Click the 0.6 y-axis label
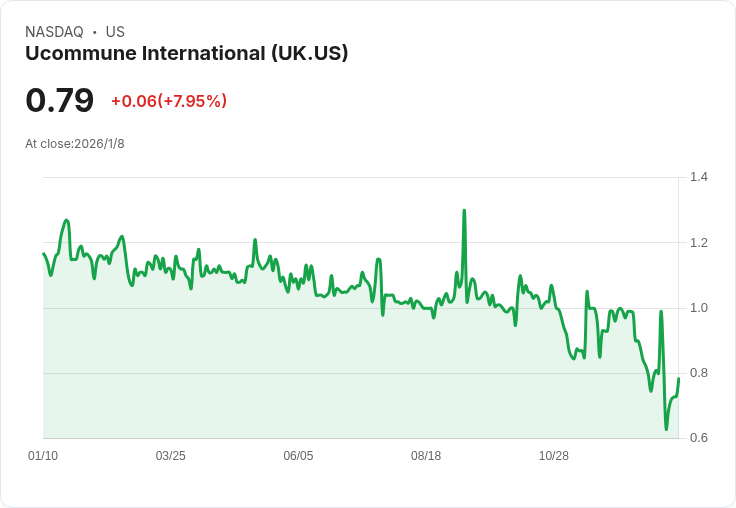The height and width of the screenshot is (508, 736). pos(699,438)
